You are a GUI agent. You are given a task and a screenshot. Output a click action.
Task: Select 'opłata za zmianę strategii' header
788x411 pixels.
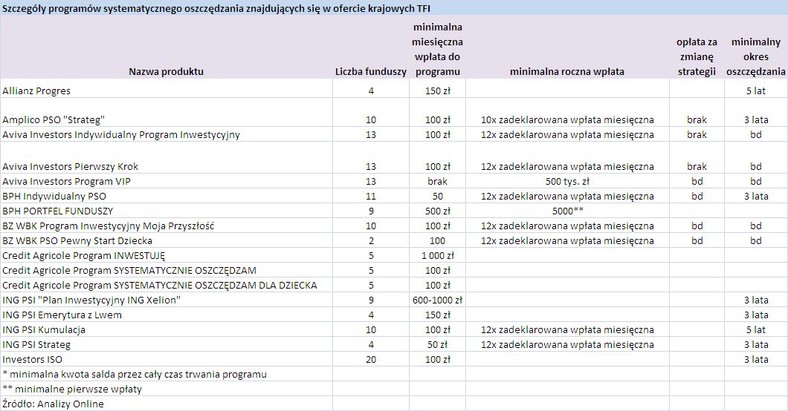(697, 57)
